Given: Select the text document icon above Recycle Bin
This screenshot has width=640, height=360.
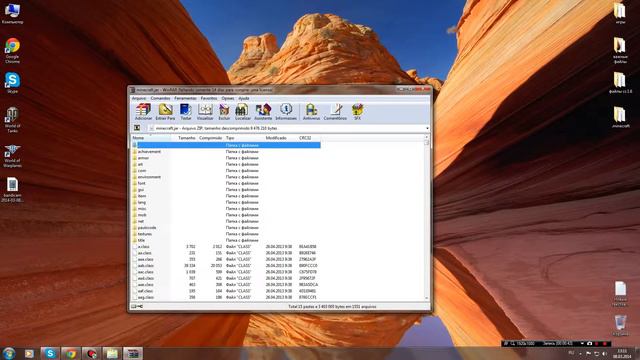Looking at the screenshot, I should 620,293.
